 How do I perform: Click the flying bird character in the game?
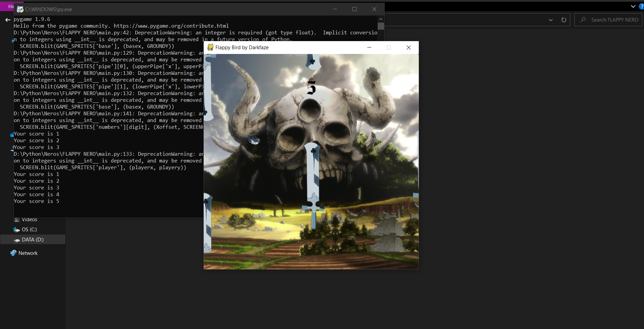click(x=254, y=139)
